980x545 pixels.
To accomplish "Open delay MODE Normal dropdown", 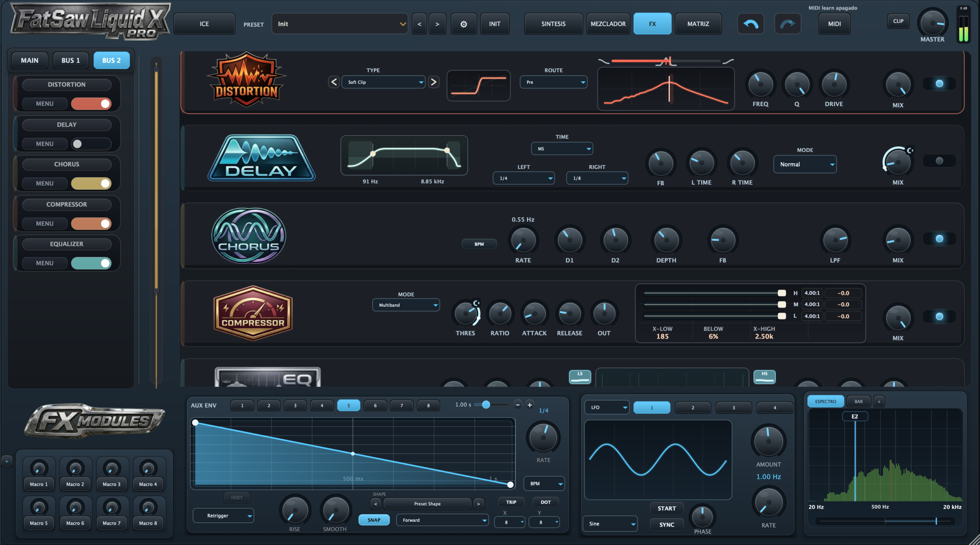I will (x=805, y=164).
